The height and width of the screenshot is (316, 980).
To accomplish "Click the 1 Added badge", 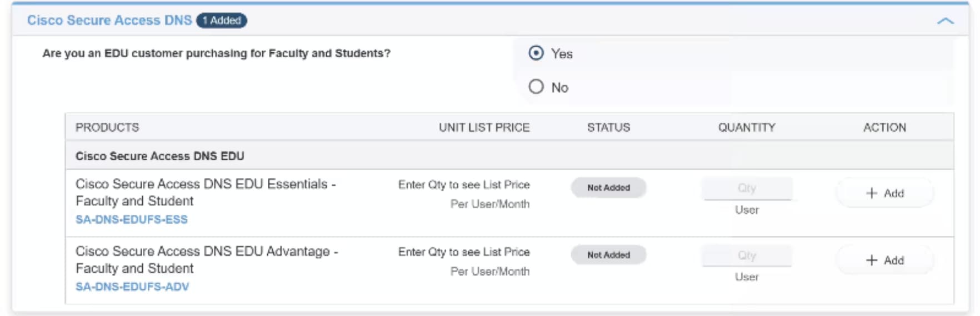I will tap(222, 21).
